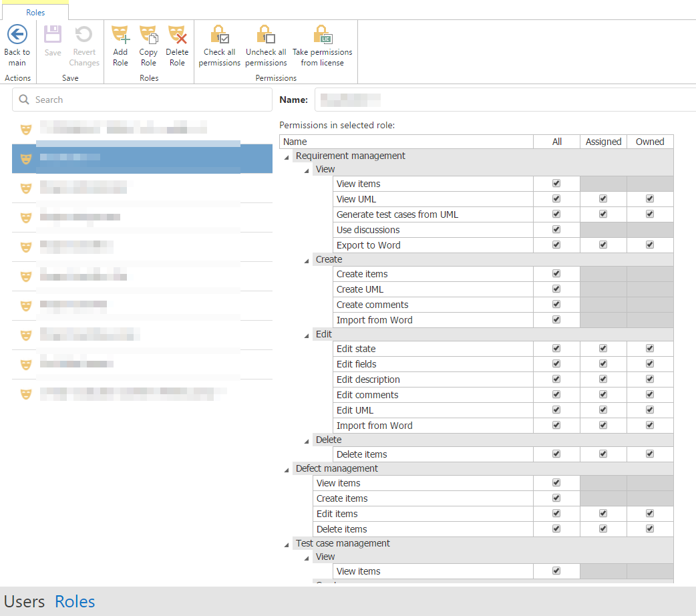This screenshot has height=616, width=696.
Task: Collapse the Requirement management tree node
Action: click(287, 156)
